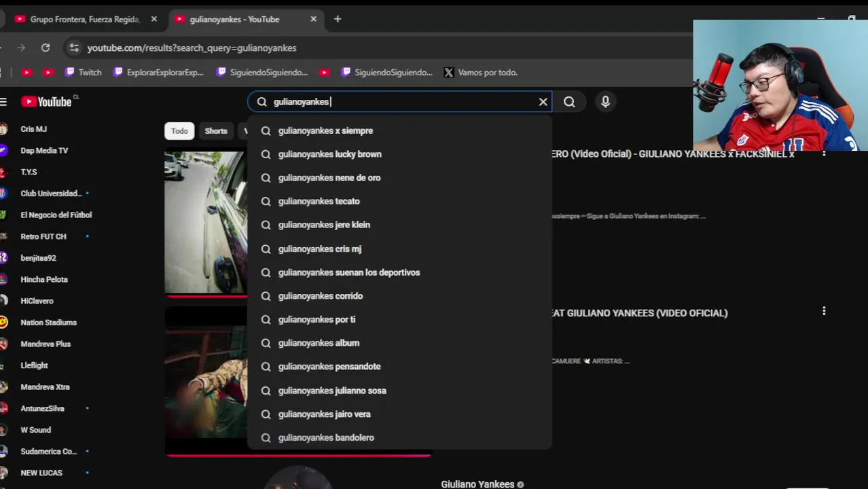This screenshot has width=868, height=489.
Task: Open a new browser tab
Action: [x=338, y=19]
